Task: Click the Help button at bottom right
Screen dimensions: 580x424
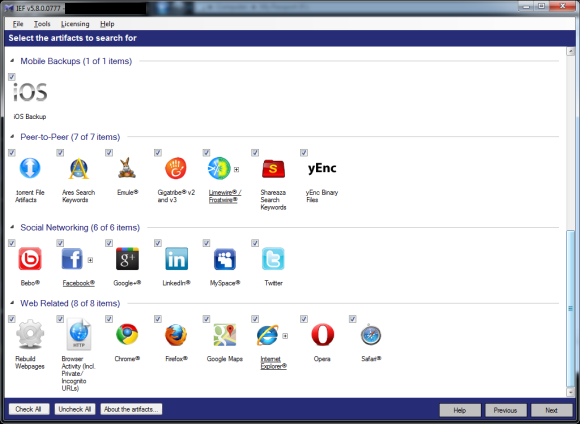Action: (x=460, y=410)
